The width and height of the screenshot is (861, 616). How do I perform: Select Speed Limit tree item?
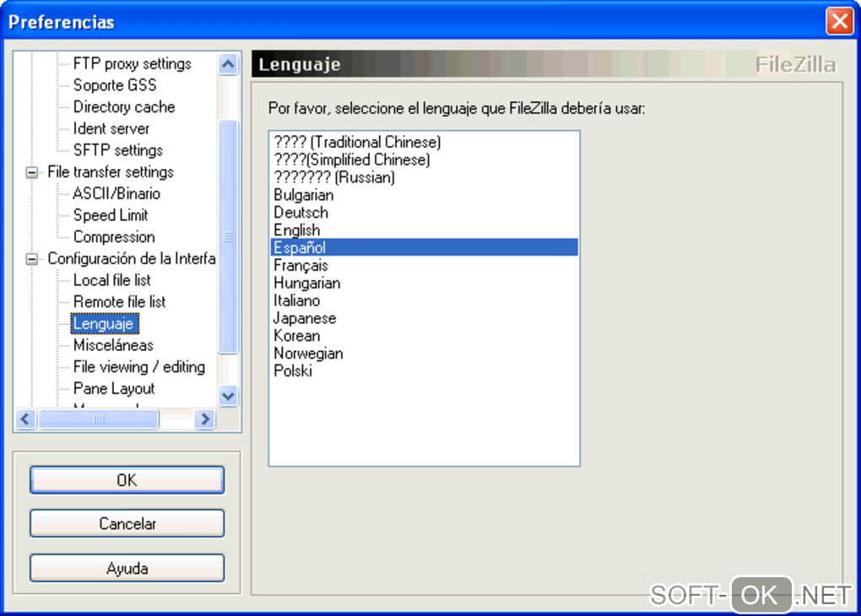coord(111,215)
